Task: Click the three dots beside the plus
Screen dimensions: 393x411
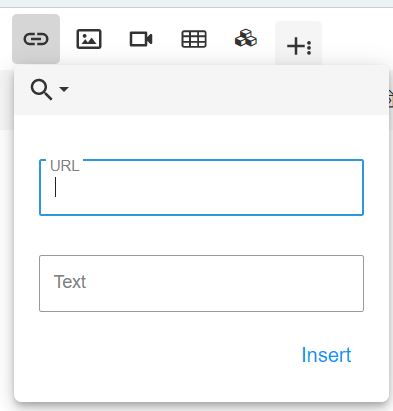Action: click(x=309, y=48)
